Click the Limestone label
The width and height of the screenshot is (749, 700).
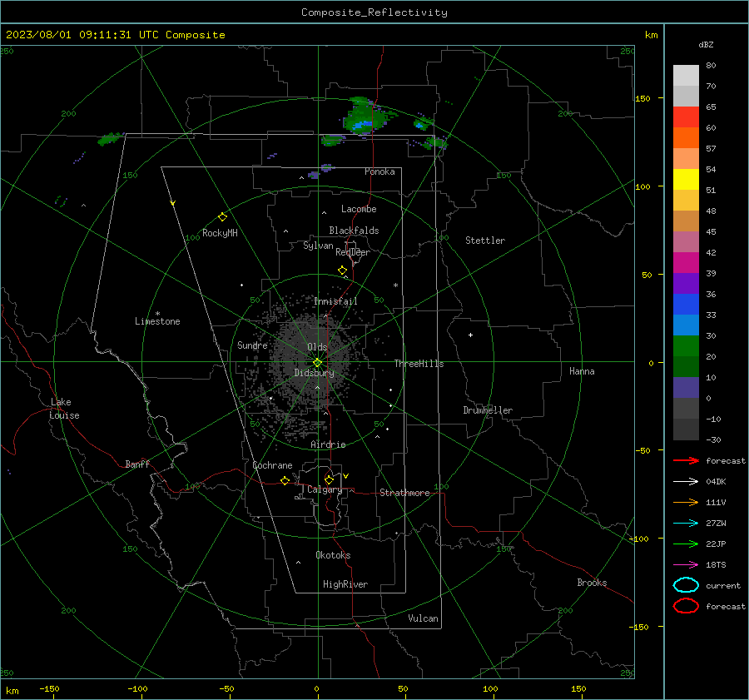pos(157,321)
